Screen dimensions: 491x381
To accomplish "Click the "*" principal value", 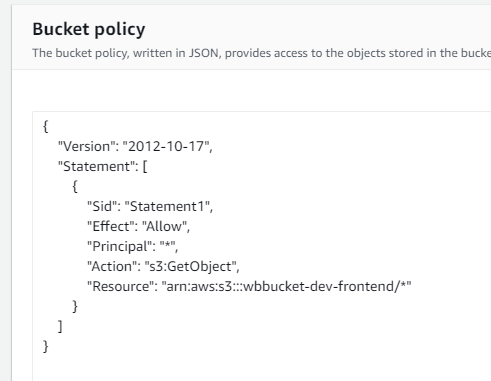I will (x=167, y=246).
